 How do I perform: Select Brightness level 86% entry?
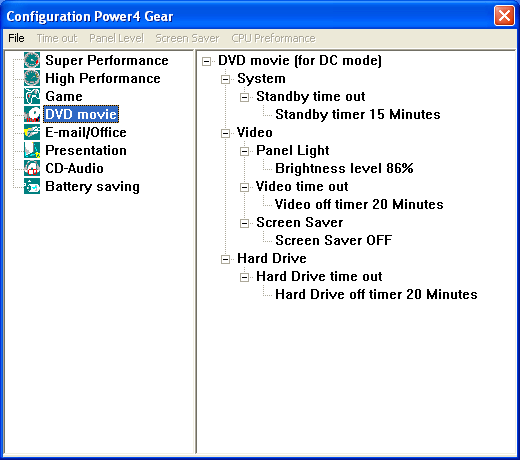pyautogui.click(x=344, y=168)
